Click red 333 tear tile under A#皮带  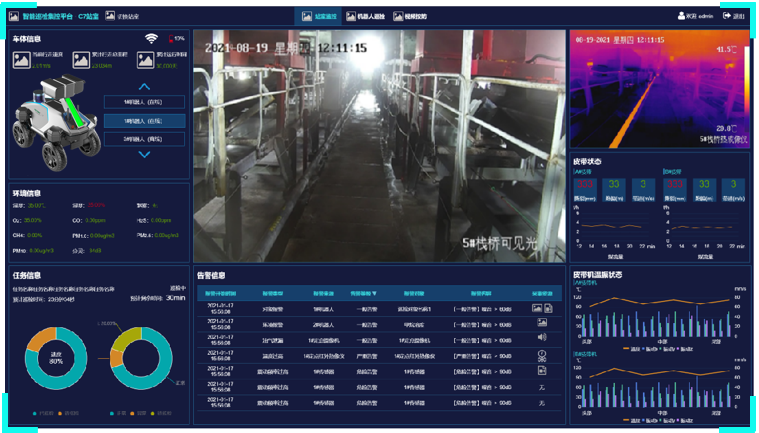pos(585,189)
